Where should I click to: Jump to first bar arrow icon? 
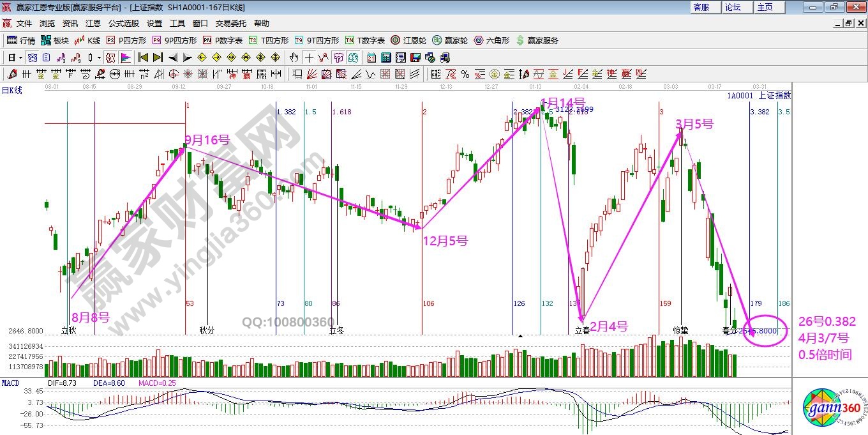click(x=143, y=57)
